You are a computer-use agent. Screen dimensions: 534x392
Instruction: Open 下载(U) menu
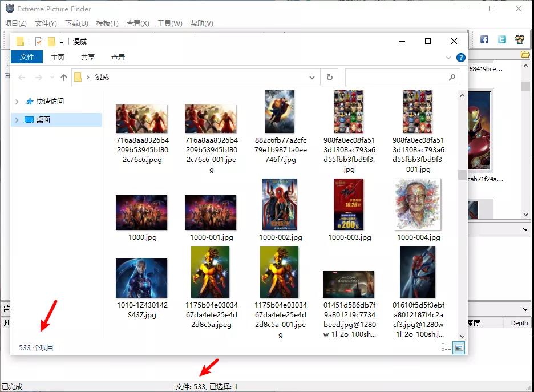click(x=76, y=23)
